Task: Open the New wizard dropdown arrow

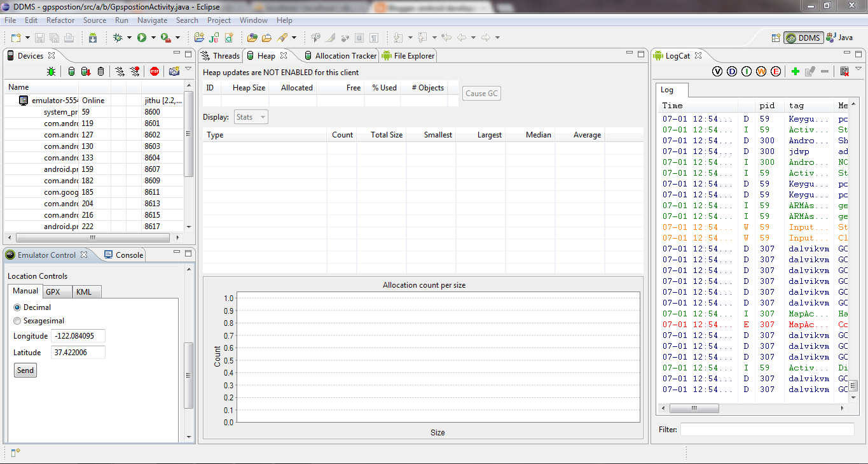Action: pos(27,38)
